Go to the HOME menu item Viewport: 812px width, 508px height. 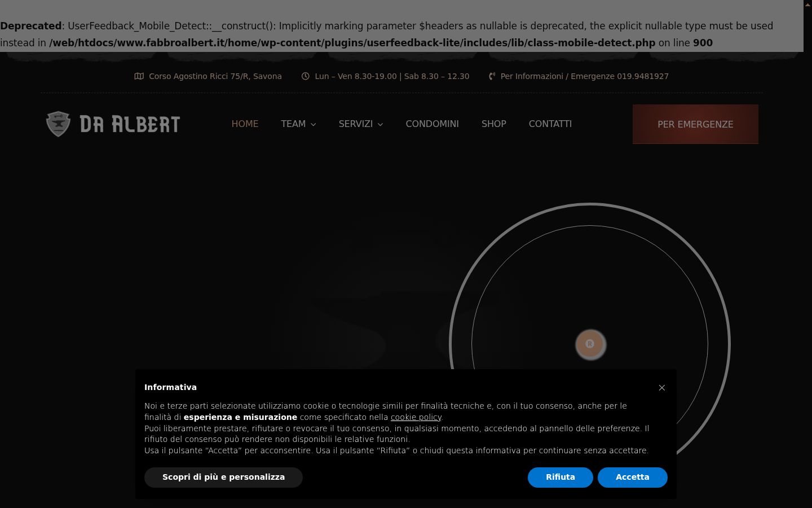tap(245, 124)
